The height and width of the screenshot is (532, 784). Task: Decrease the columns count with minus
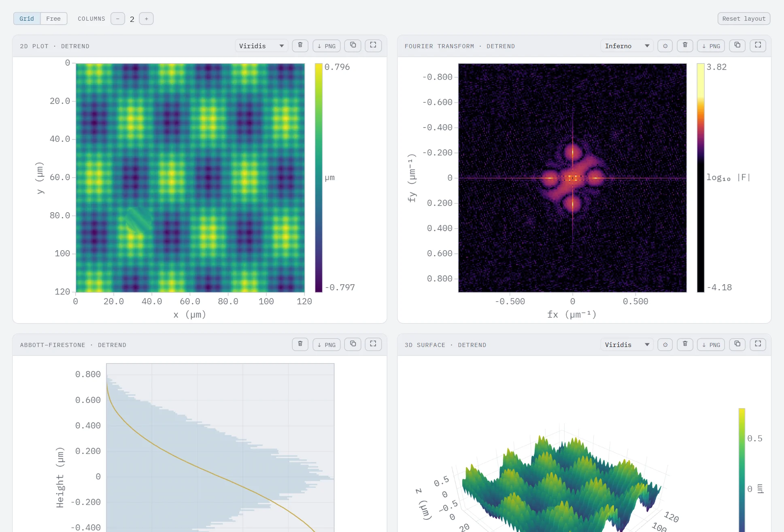(x=118, y=19)
